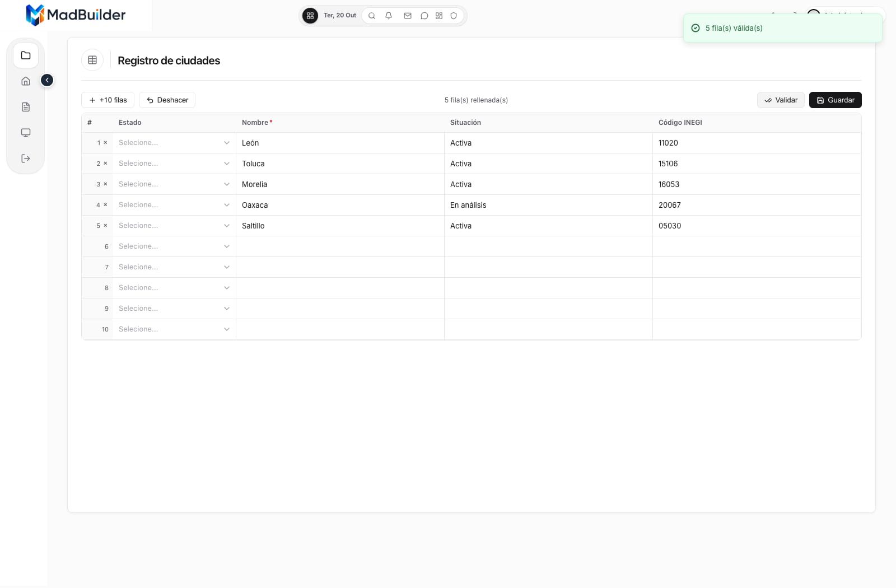896x588 pixels.
Task: Open the chat bubble icon
Action: [x=424, y=16]
